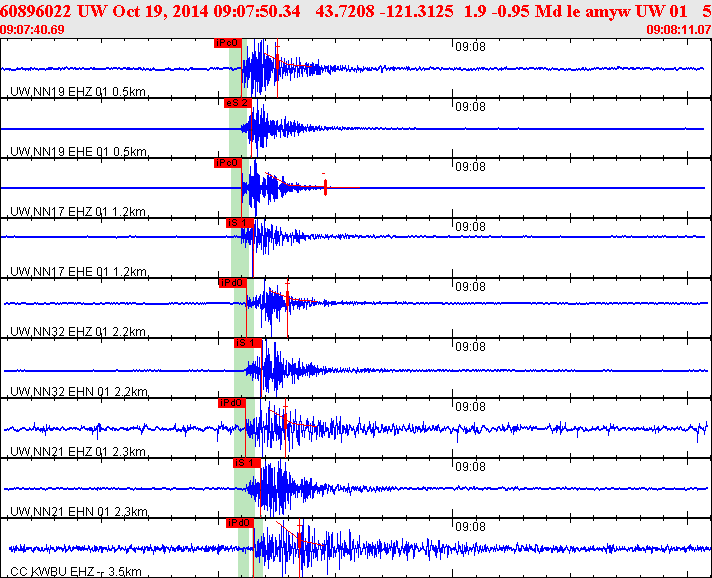
Task: Click the 09:08 time tick on NN19 EHZ trace
Action: click(470, 47)
